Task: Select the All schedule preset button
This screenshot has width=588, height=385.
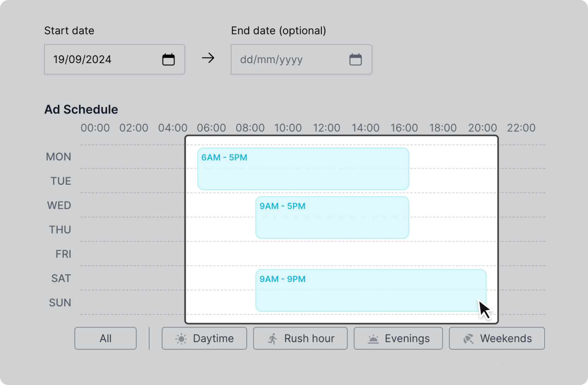Action: pos(105,338)
